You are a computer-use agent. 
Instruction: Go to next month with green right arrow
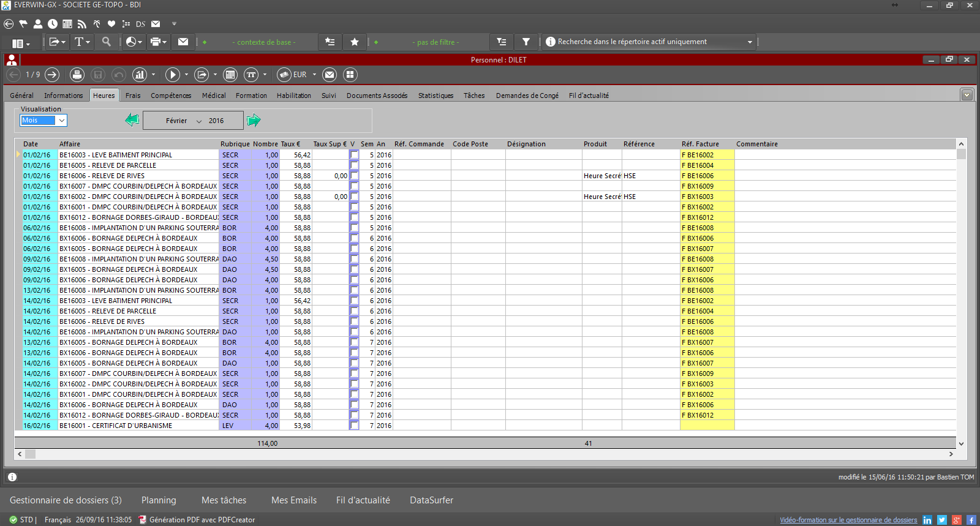pyautogui.click(x=254, y=120)
